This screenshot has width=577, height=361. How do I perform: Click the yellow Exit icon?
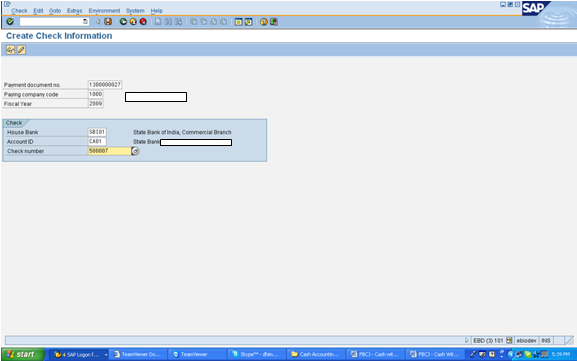click(x=133, y=22)
